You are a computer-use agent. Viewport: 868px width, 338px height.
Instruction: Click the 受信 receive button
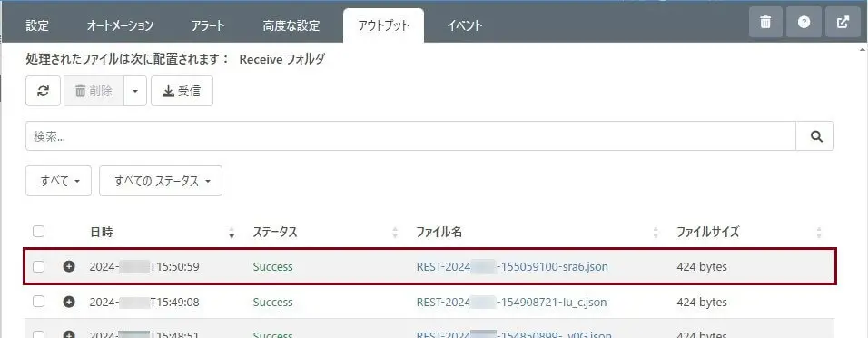pos(182,91)
